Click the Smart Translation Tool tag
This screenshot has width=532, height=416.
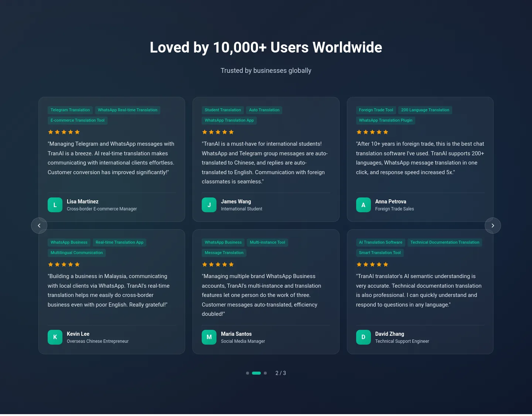click(380, 253)
